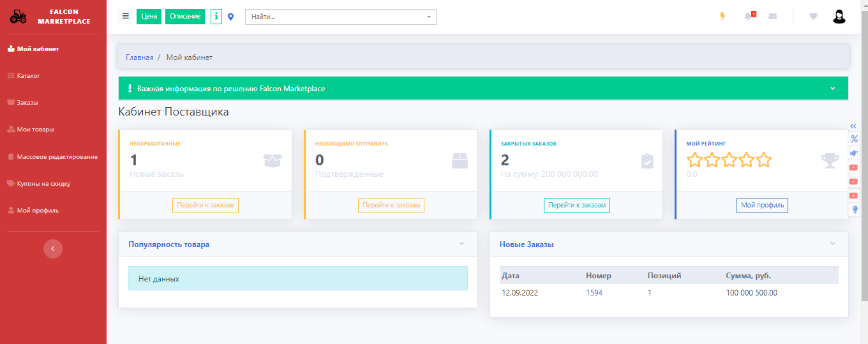Go to Купоны на скидку in sidebar
Image resolution: width=868 pixels, height=344 pixels.
click(43, 184)
